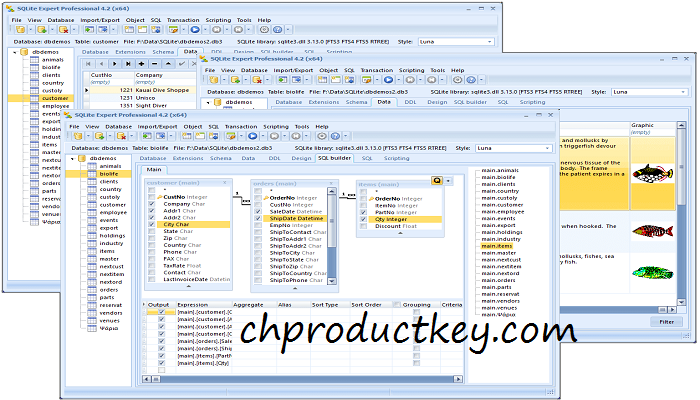
Task: Click the attach database icon in front window
Action: tap(99, 136)
